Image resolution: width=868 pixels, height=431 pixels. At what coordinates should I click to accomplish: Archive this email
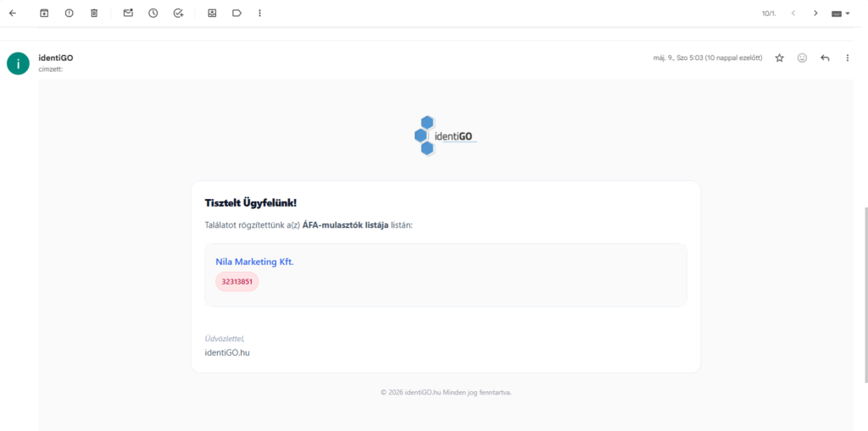[x=44, y=14]
